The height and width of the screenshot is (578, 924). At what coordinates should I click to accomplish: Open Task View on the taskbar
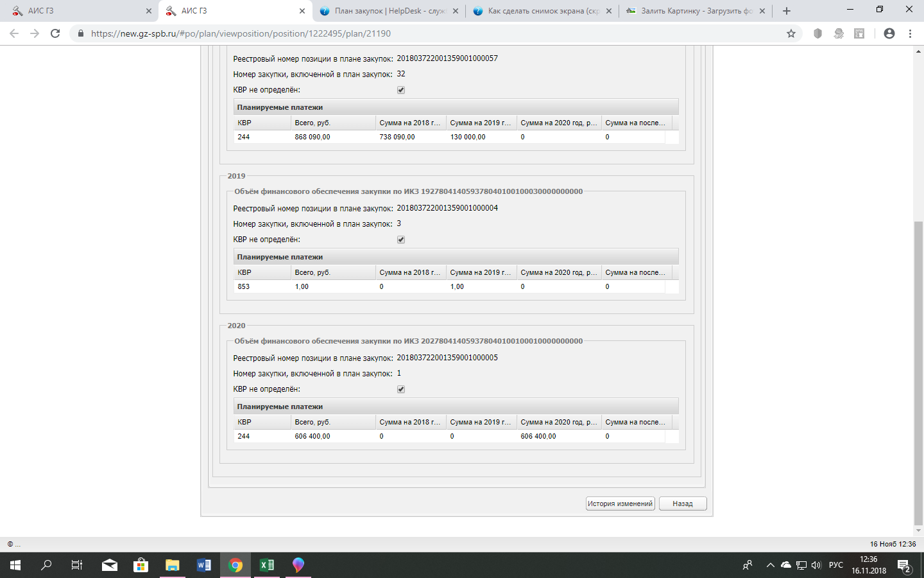pyautogui.click(x=77, y=565)
